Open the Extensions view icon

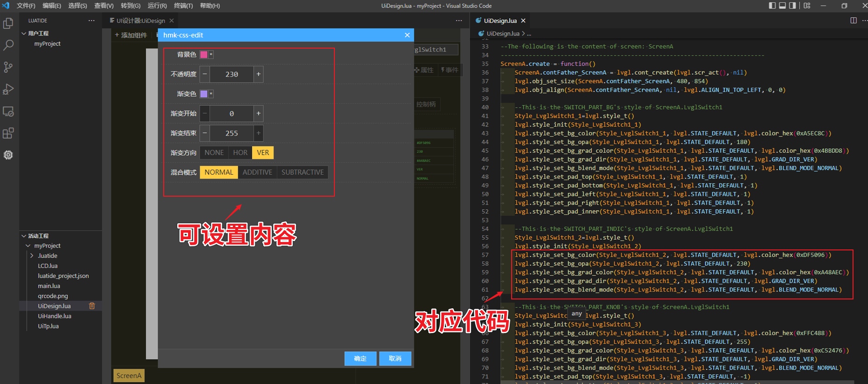pyautogui.click(x=8, y=133)
